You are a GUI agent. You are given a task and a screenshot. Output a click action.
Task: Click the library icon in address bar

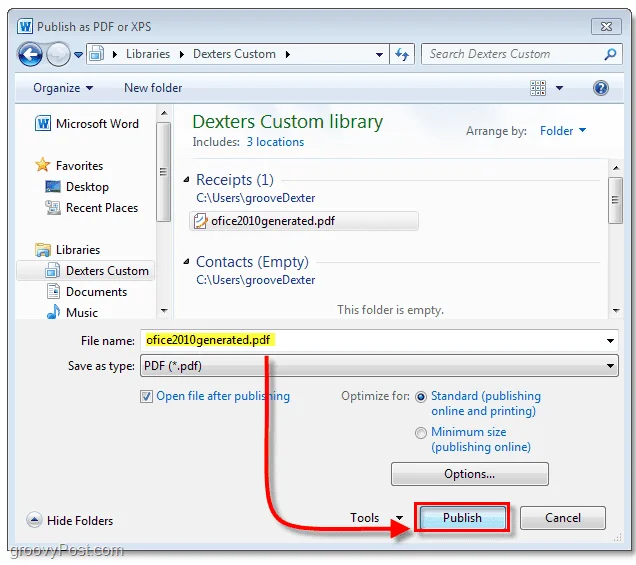97,54
